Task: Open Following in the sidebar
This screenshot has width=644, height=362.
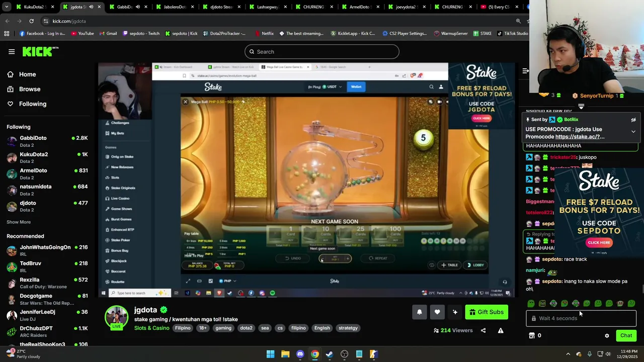Action: 33,104
